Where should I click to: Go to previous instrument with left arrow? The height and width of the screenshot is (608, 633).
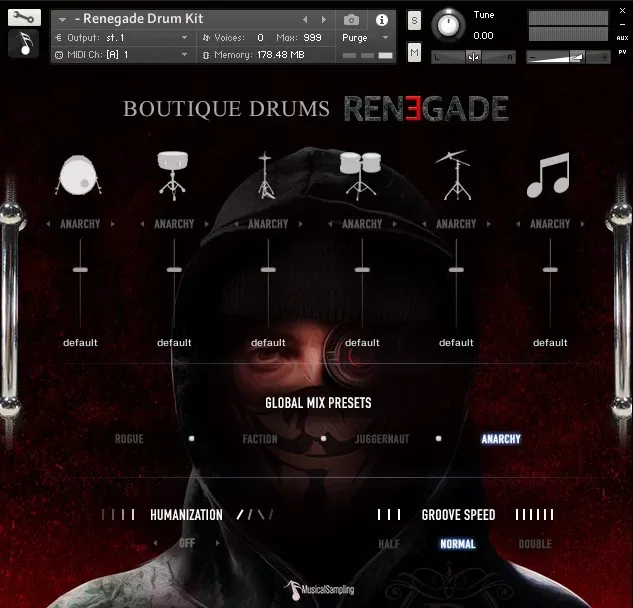pos(305,19)
